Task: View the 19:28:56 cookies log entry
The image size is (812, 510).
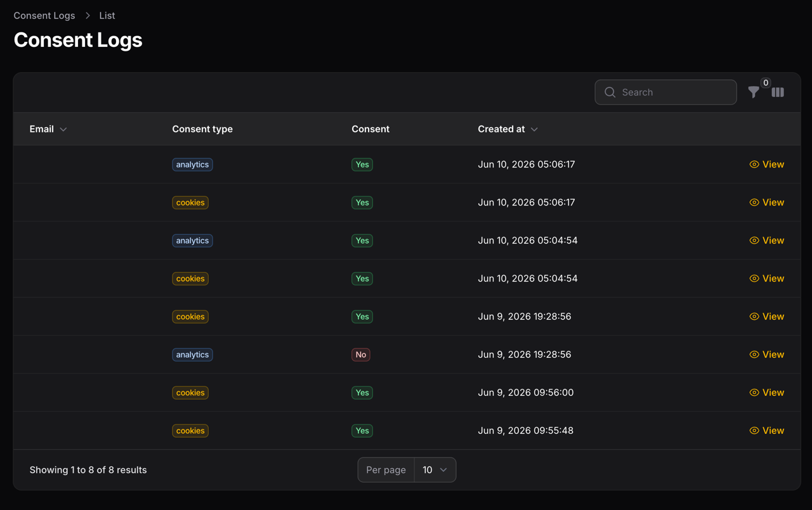Action: tap(766, 317)
